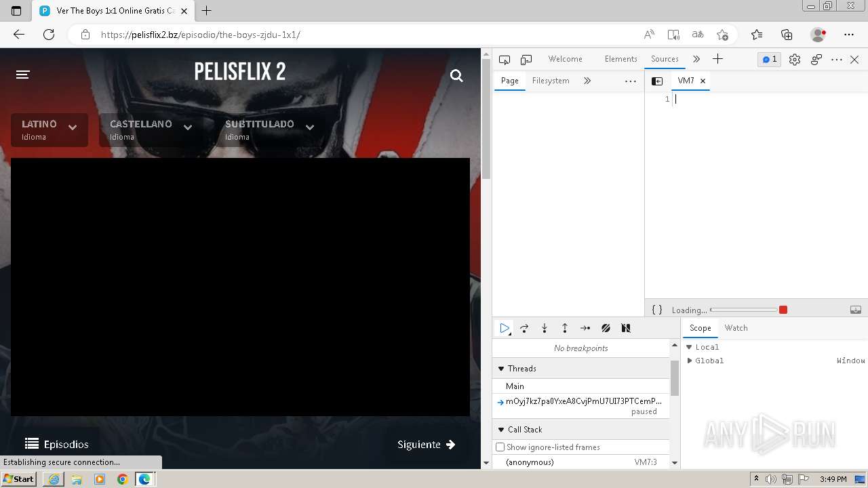Open Customize DevTools ellipsis menu
Viewport: 868px width, 488px height.
tap(837, 60)
